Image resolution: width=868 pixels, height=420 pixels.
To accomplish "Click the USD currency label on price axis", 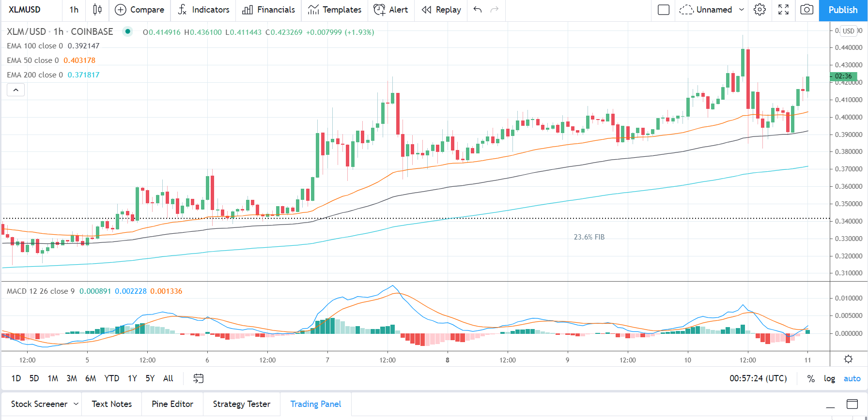I will pyautogui.click(x=849, y=31).
